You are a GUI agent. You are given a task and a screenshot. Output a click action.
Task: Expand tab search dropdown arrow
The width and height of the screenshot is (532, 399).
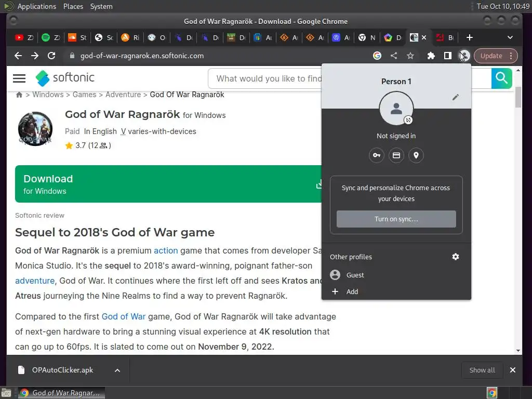tap(510, 37)
